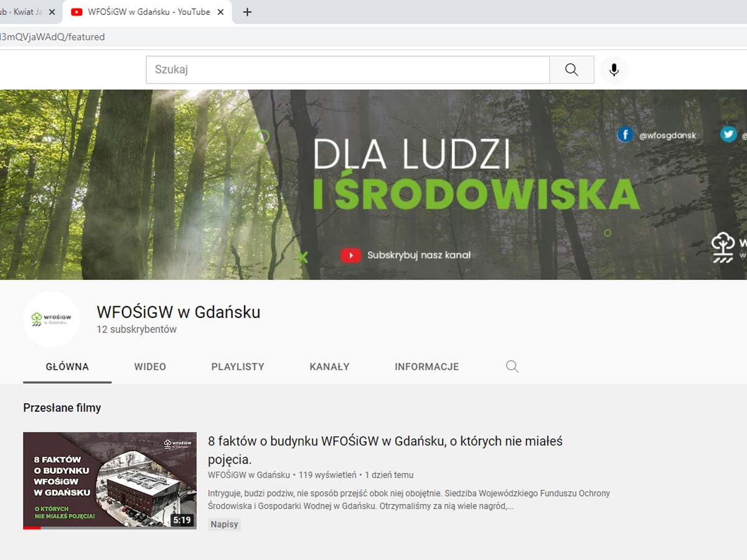The height and width of the screenshot is (560, 747).
Task: Open the channel search magnifier beside INFORMACJE
Action: (x=512, y=366)
